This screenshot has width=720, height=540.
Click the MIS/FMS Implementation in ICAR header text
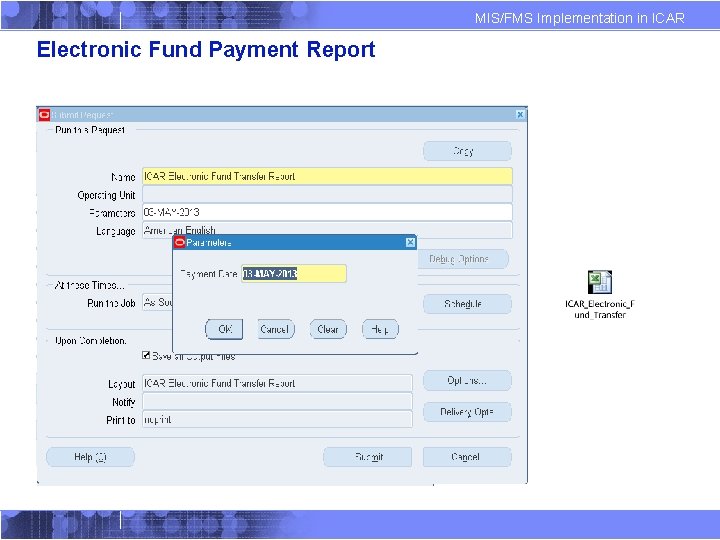[579, 18]
